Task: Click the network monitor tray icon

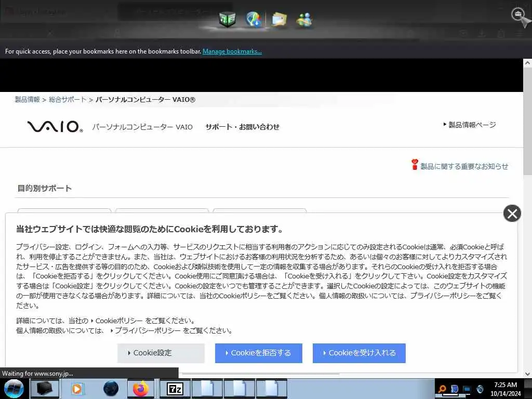Action: tap(467, 389)
